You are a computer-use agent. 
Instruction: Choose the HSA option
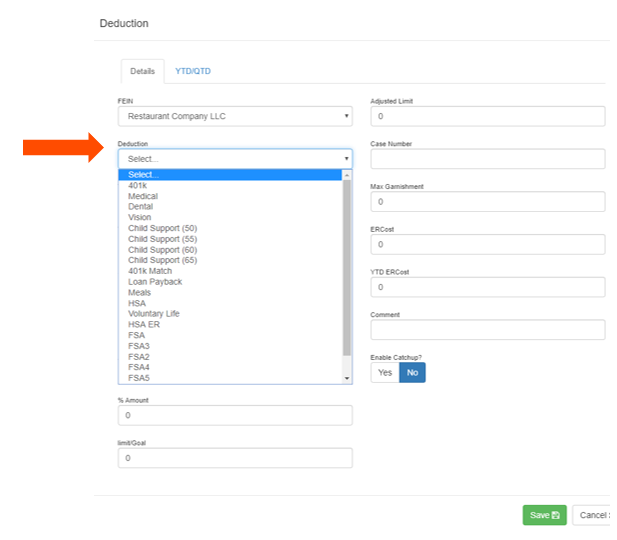(230, 303)
